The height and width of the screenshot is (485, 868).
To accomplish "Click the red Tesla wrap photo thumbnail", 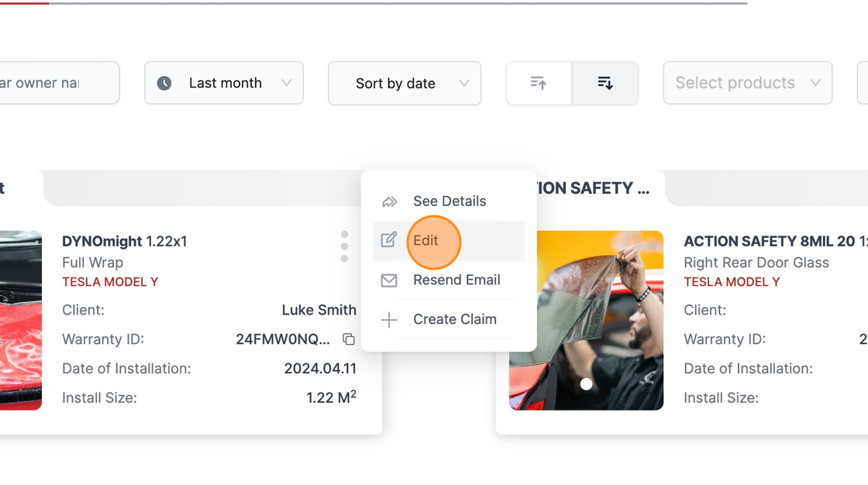I will [20, 321].
